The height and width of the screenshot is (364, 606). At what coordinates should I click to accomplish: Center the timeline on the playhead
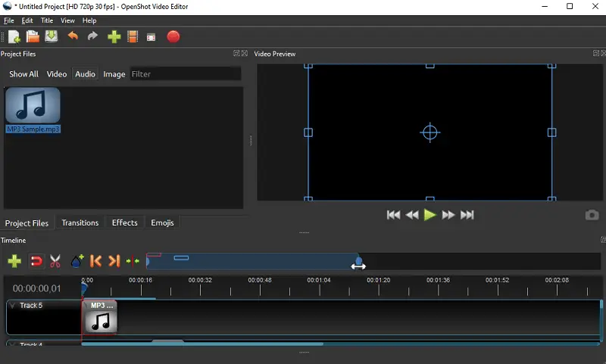(x=133, y=261)
